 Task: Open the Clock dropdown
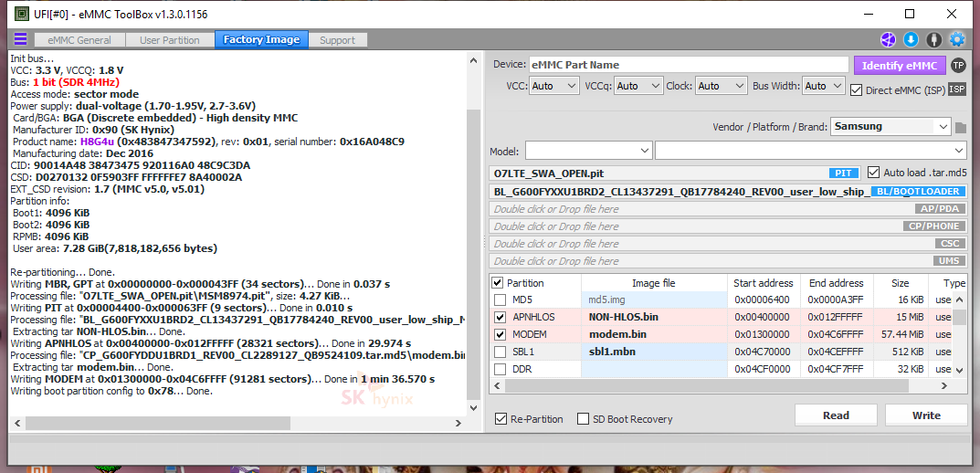[x=722, y=86]
